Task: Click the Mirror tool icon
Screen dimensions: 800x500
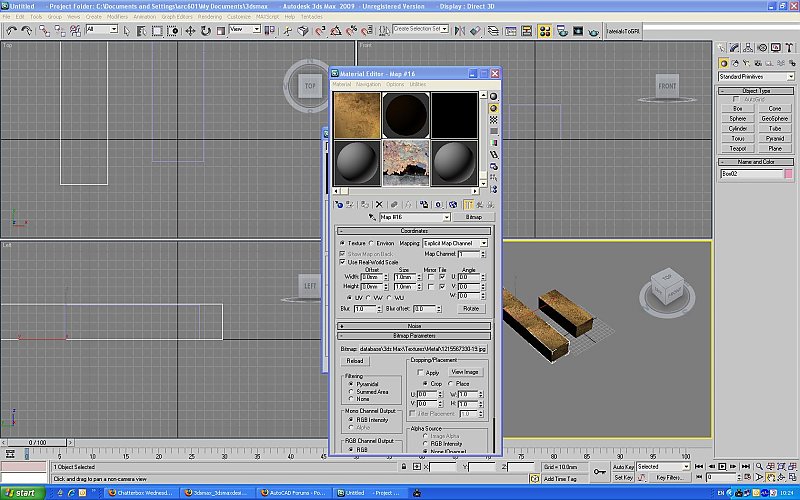Action: point(460,31)
